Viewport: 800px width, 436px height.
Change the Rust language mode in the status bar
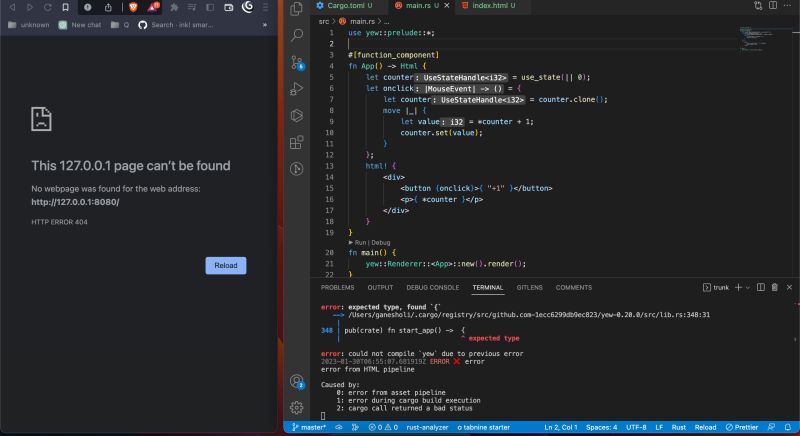coord(679,427)
